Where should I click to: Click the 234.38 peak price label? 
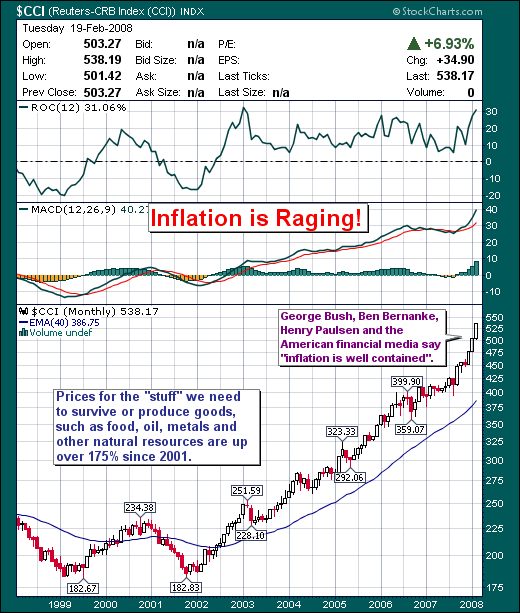[x=140, y=507]
